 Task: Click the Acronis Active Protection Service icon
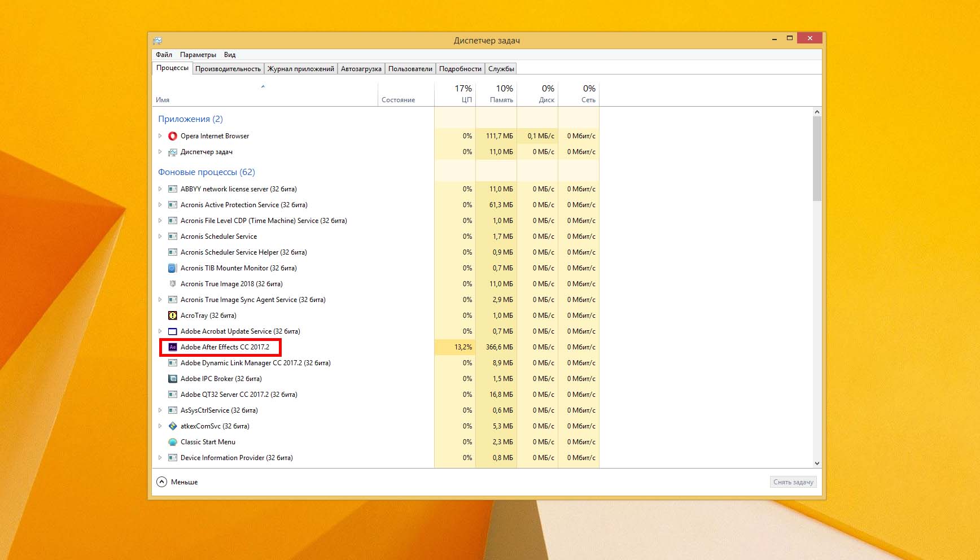[x=173, y=205]
